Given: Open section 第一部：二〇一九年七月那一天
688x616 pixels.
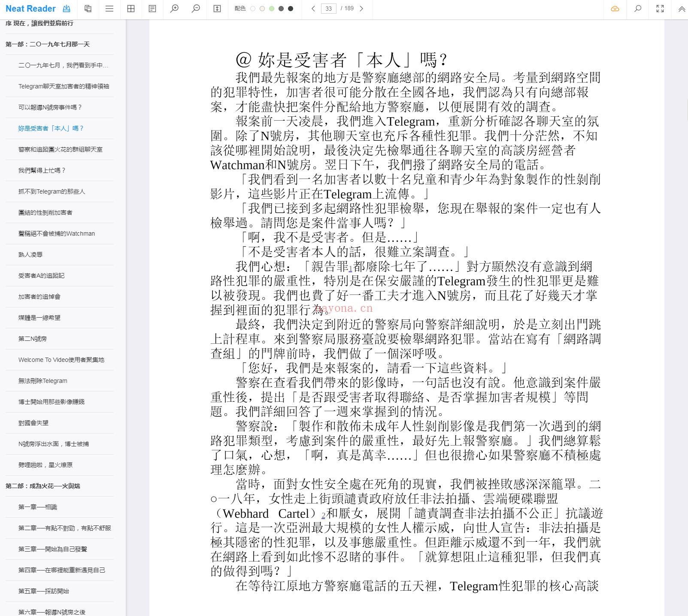Looking at the screenshot, I should pos(48,44).
